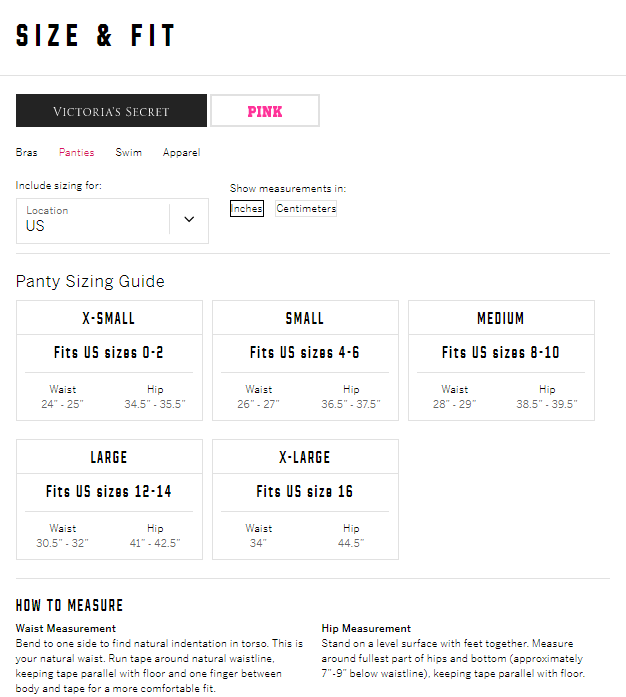Select the Panties sizing category
The height and width of the screenshot is (697, 626).
click(76, 152)
